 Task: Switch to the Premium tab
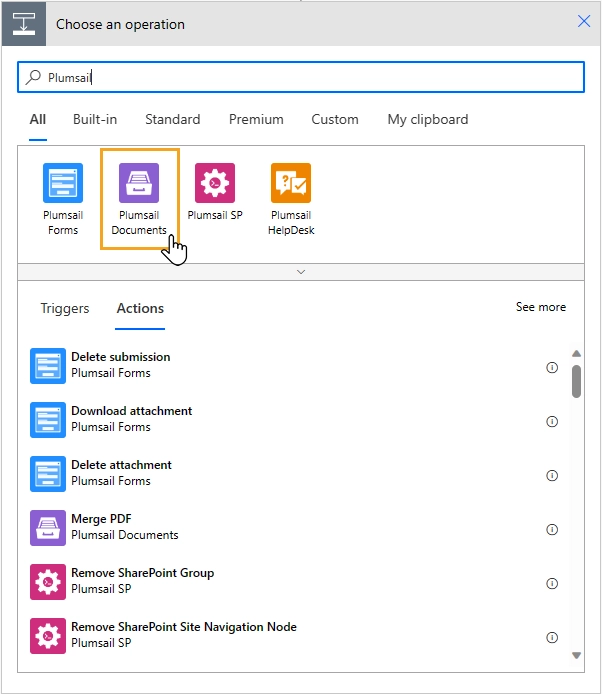[x=256, y=120]
